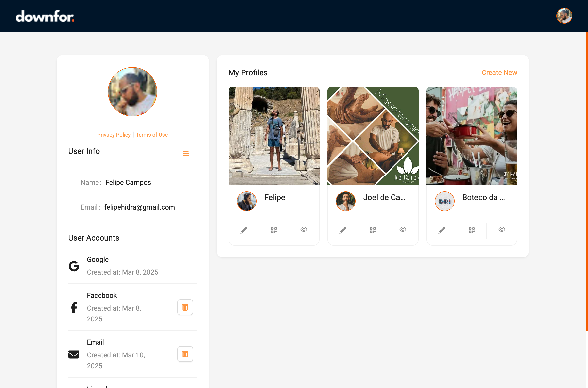Click the Email account label
588x388 pixels.
point(95,342)
